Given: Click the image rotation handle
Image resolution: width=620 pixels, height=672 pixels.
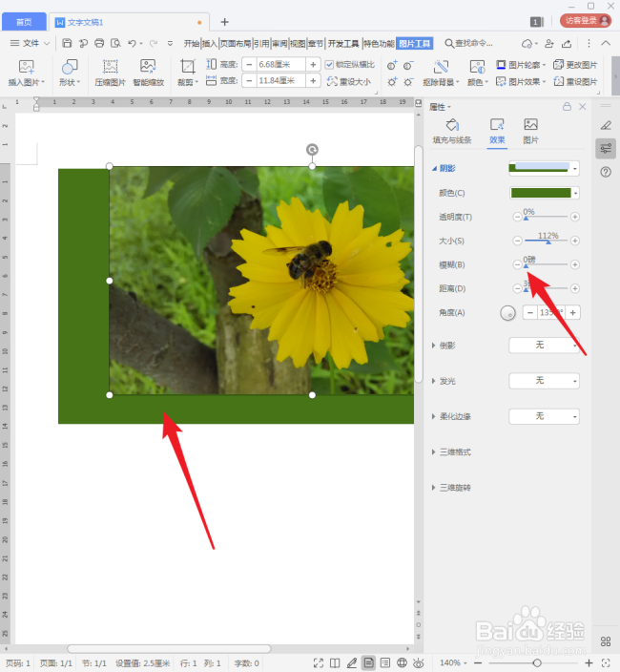Looking at the screenshot, I should [312, 150].
